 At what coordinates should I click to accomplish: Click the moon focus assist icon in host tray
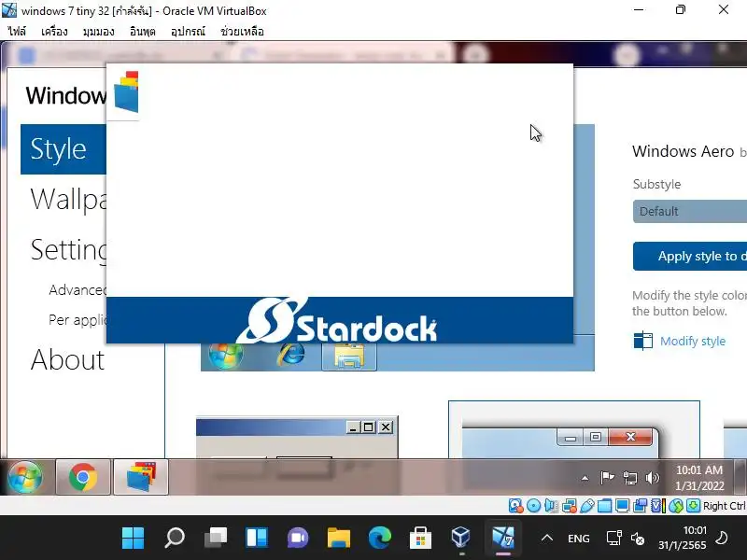(722, 538)
